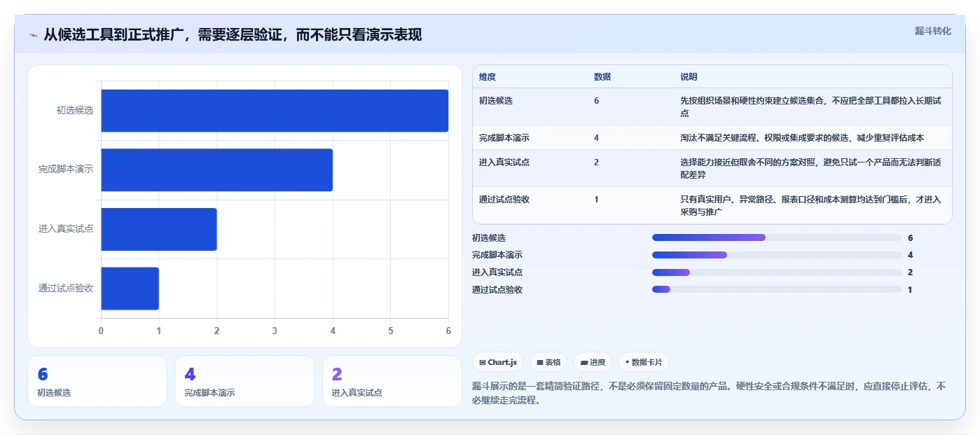
Task: Open the 完成脚本演示 stat card showing 4
Action: coord(244,381)
